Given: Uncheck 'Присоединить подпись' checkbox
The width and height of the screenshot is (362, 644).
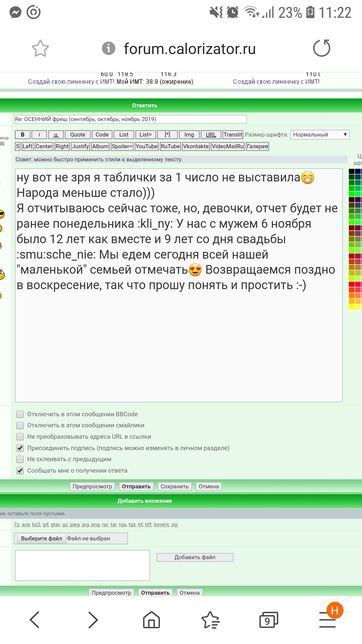Looking at the screenshot, I should (20, 448).
